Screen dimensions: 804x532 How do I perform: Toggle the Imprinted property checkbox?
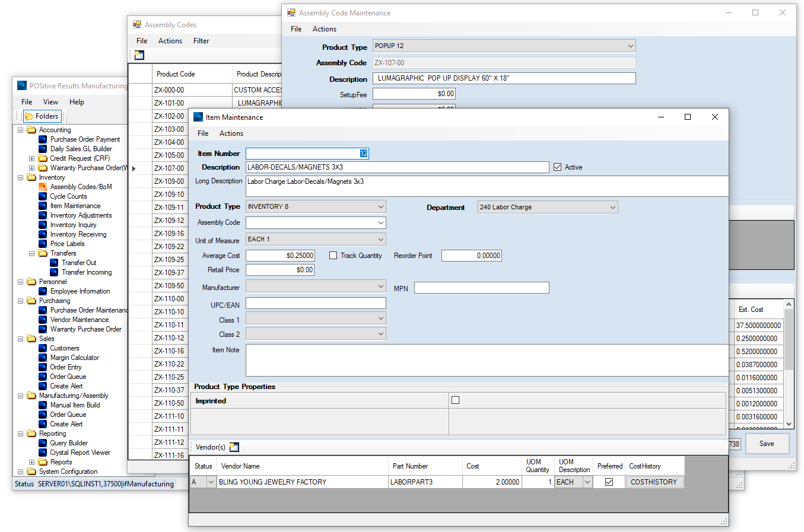(x=455, y=400)
